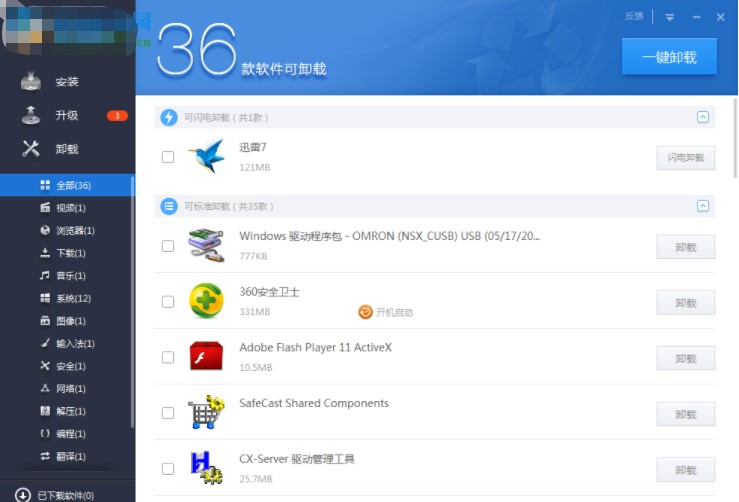Click the 331MB size text

[x=255, y=312]
